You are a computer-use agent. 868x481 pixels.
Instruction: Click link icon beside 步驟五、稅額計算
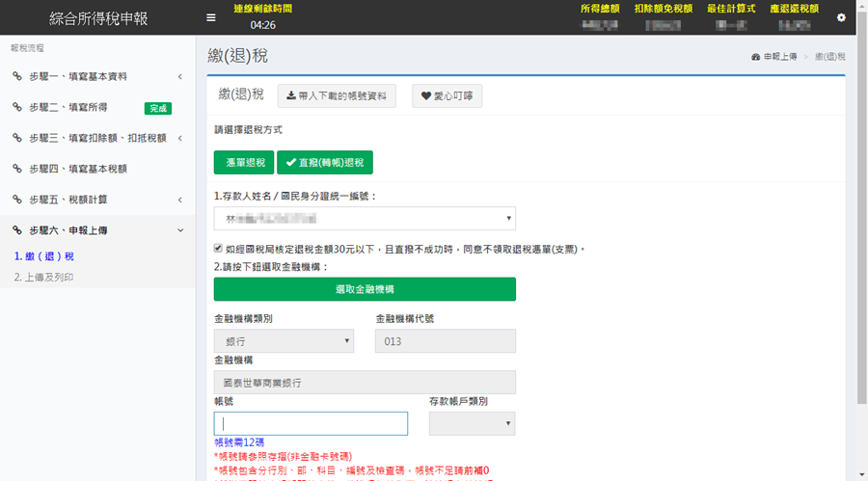tap(16, 200)
